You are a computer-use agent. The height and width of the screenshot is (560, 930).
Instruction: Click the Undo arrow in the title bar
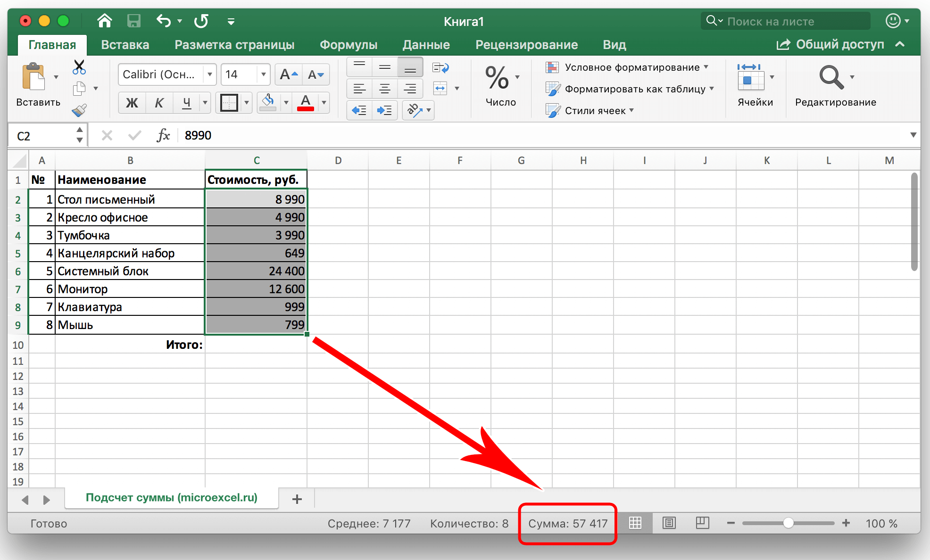pos(164,21)
